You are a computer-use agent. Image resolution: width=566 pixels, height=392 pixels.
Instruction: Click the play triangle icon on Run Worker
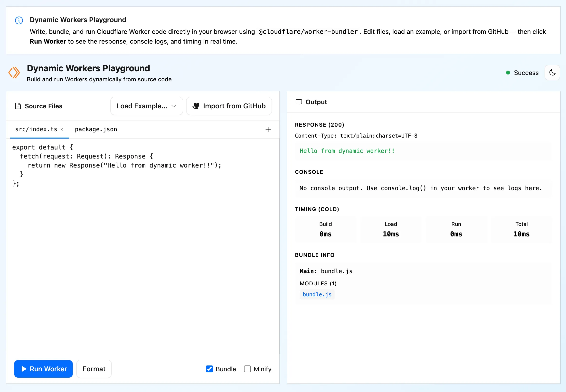tap(24, 369)
